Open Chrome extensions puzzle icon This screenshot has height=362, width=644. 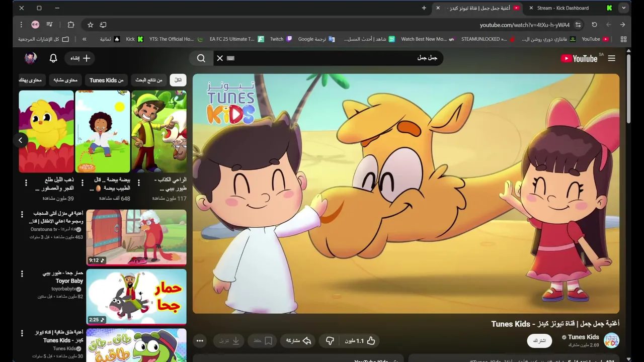(x=70, y=25)
